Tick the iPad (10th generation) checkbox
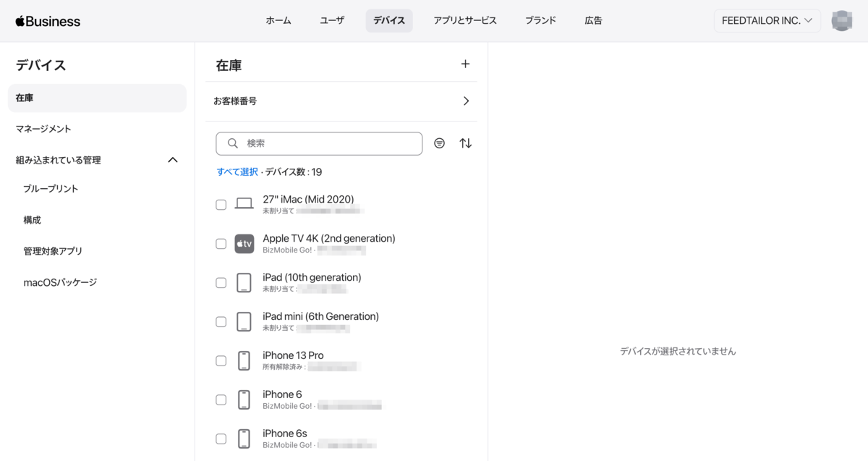The height and width of the screenshot is (461, 868). pyautogui.click(x=221, y=283)
